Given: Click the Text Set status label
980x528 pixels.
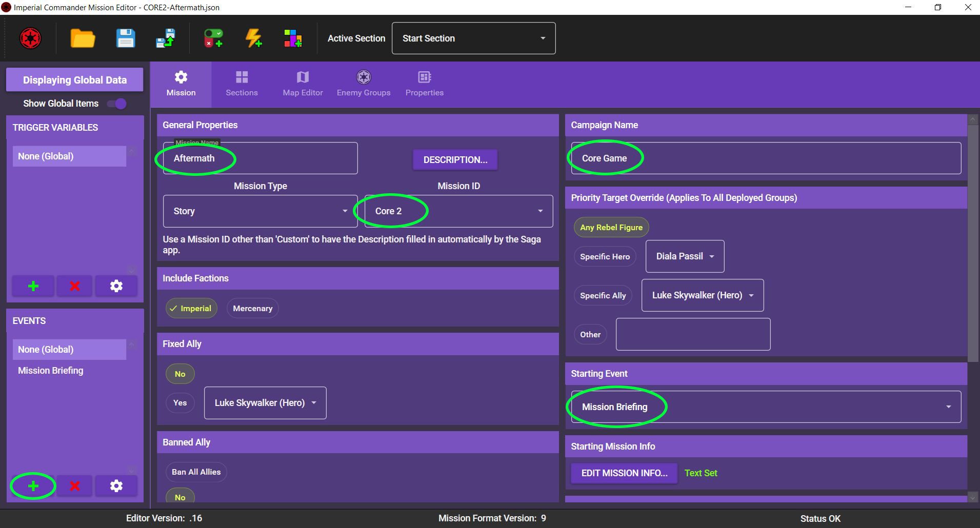Looking at the screenshot, I should [701, 473].
